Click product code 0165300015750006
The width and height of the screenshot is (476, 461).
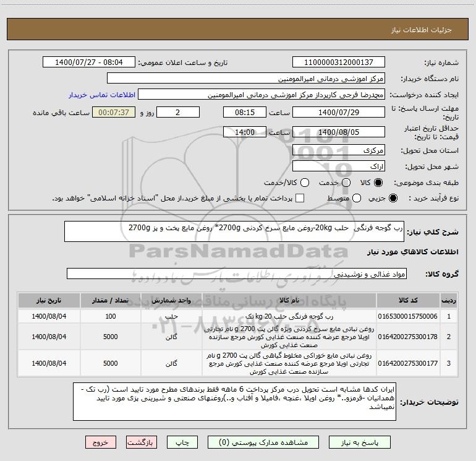pos(408,316)
